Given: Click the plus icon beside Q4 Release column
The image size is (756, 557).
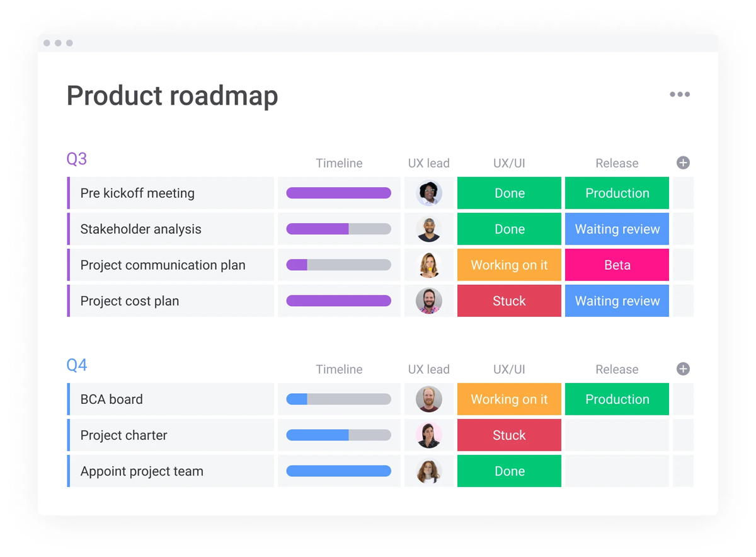Looking at the screenshot, I should [x=683, y=369].
